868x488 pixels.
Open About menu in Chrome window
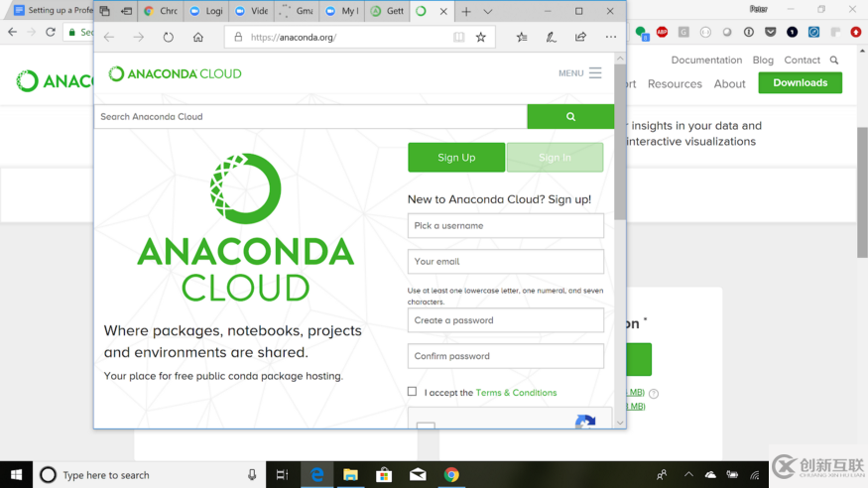pos(729,83)
